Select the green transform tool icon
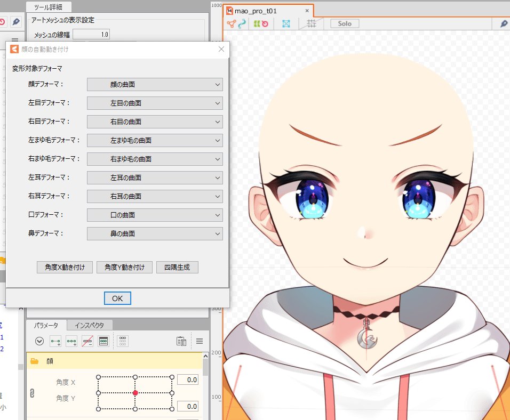Screen dimensions: 510x420 (256, 24)
